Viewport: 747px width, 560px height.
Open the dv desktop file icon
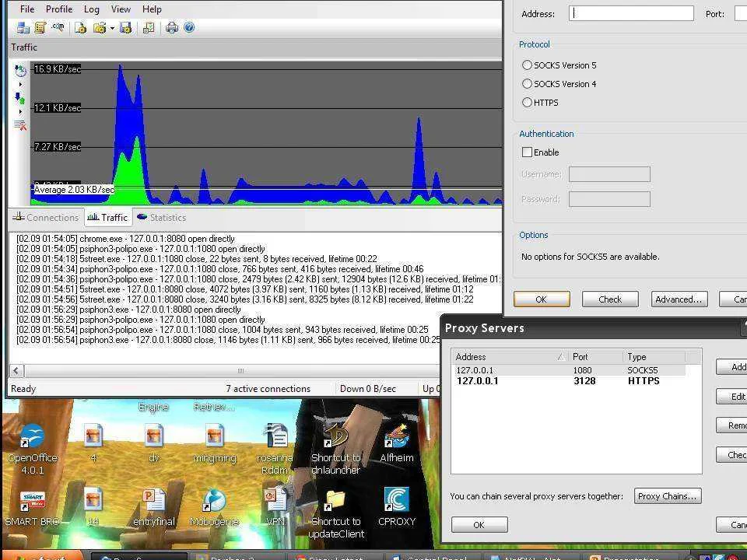154,436
